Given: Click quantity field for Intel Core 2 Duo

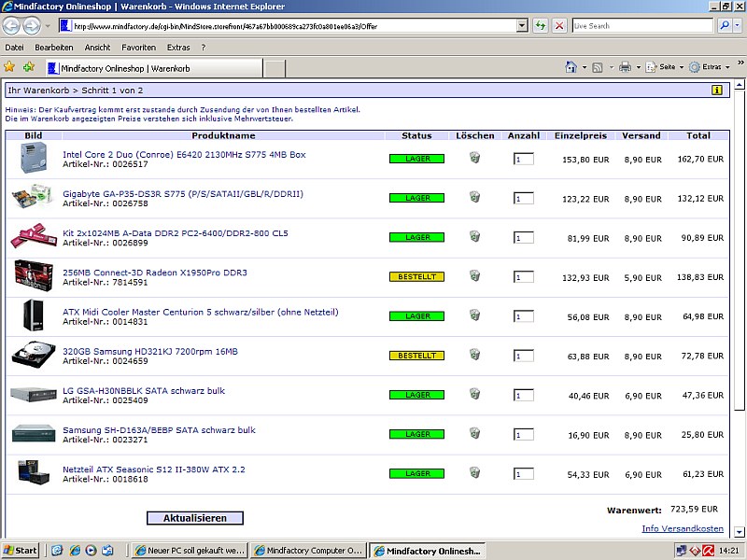Looking at the screenshot, I should coord(524,159).
